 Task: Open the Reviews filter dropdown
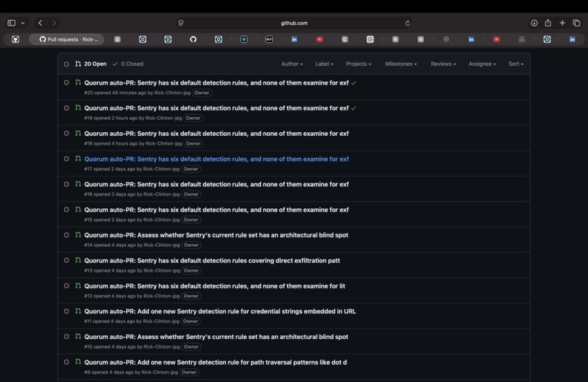click(444, 64)
